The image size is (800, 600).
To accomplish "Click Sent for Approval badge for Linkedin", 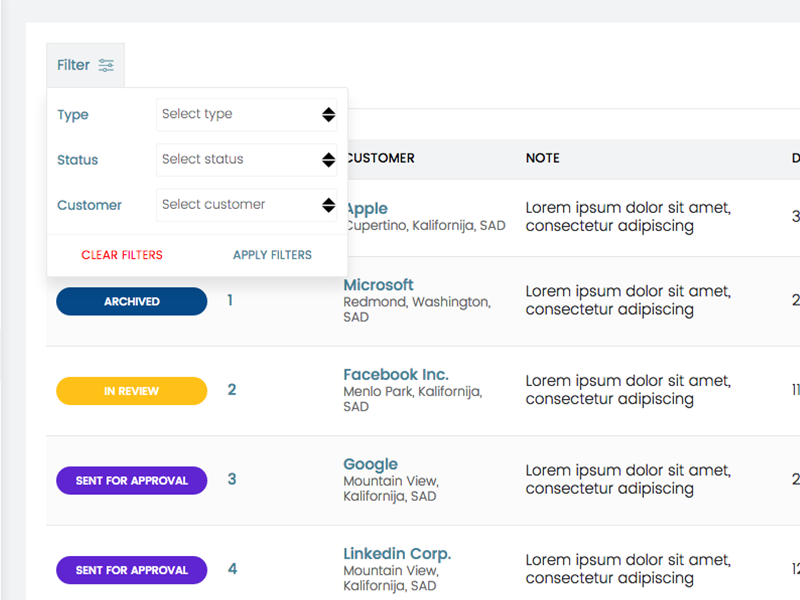I will 131,570.
